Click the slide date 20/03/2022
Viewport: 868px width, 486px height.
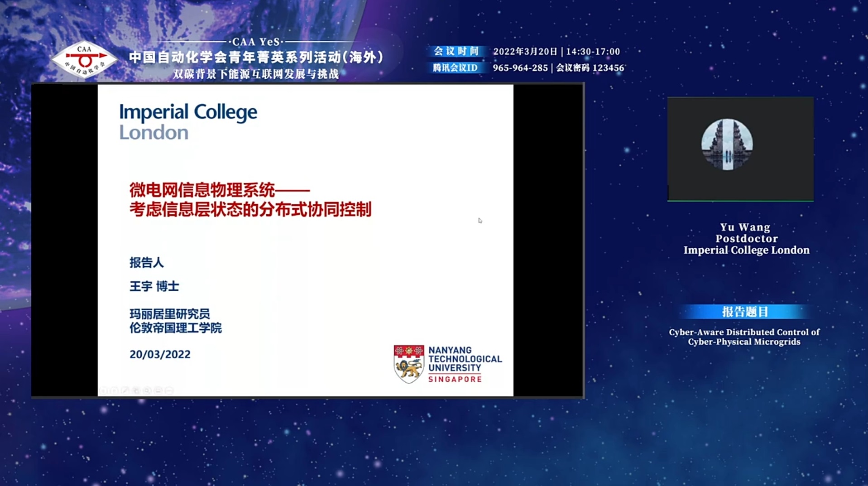pos(160,354)
